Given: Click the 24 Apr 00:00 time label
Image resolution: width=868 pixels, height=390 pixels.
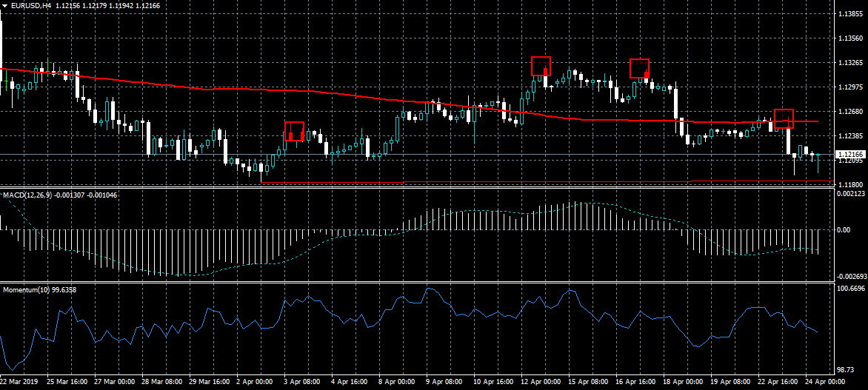Looking at the screenshot, I should tap(825, 383).
